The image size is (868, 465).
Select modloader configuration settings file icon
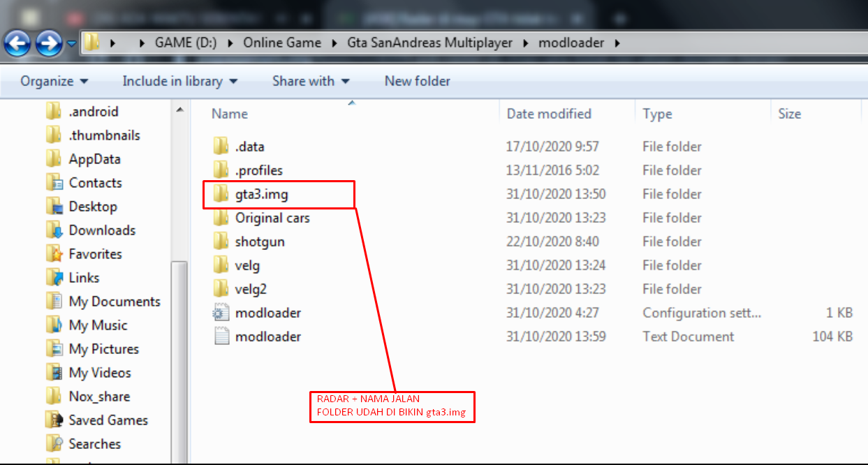tap(221, 313)
